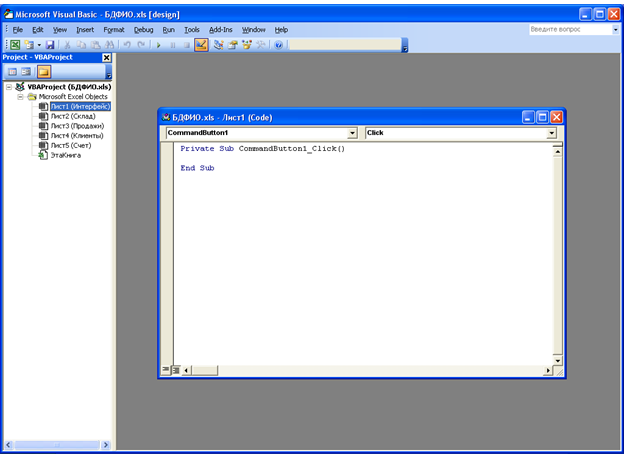Open Properties Window toolbar icon

[x=232, y=45]
